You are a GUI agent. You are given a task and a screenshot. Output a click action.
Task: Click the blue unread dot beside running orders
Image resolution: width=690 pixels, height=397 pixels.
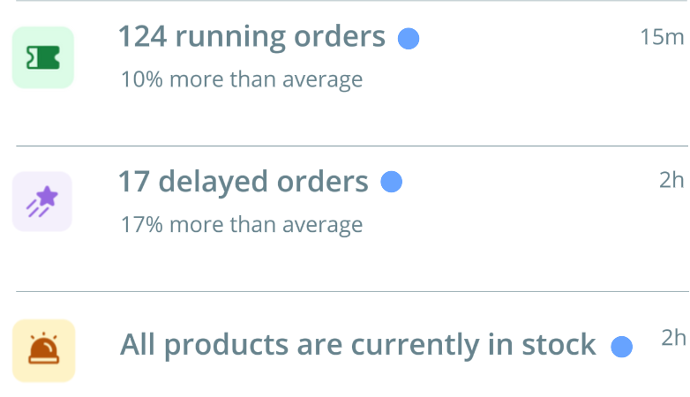click(408, 39)
